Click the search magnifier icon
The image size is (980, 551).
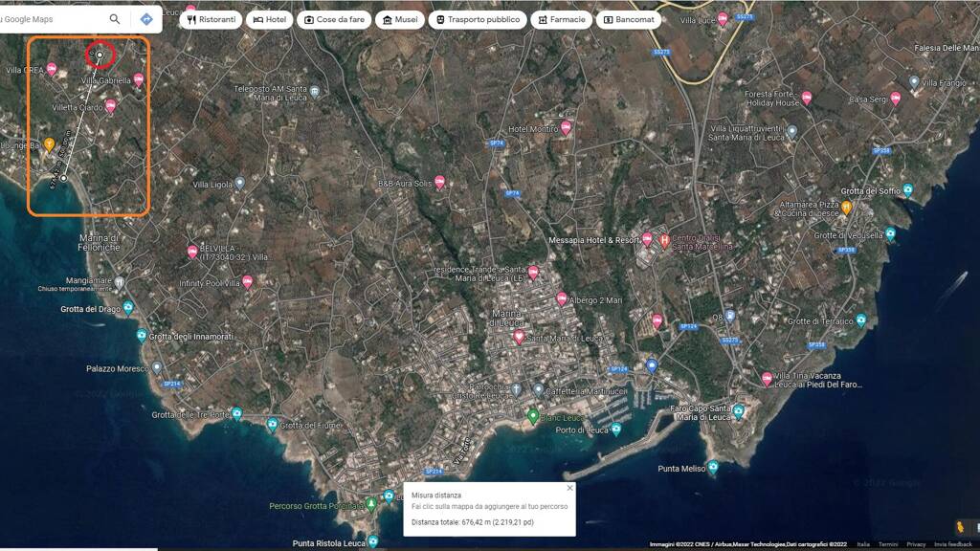(115, 19)
